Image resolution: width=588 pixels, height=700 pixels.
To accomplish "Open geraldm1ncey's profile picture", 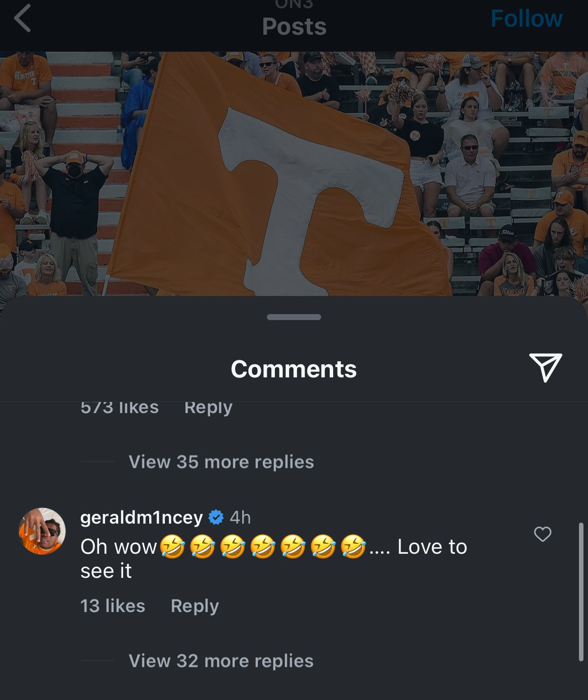I will pyautogui.click(x=42, y=531).
